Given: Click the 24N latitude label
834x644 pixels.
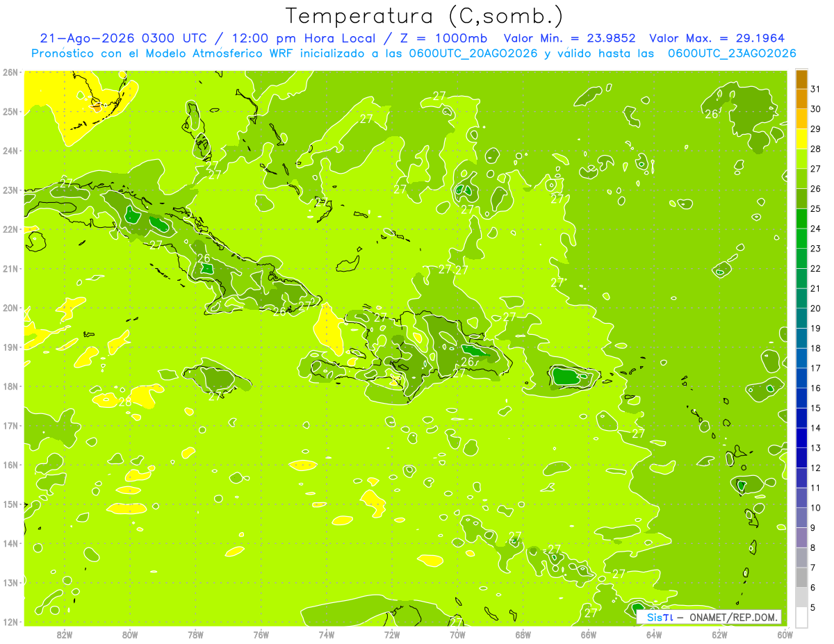Looking at the screenshot, I should (x=10, y=151).
